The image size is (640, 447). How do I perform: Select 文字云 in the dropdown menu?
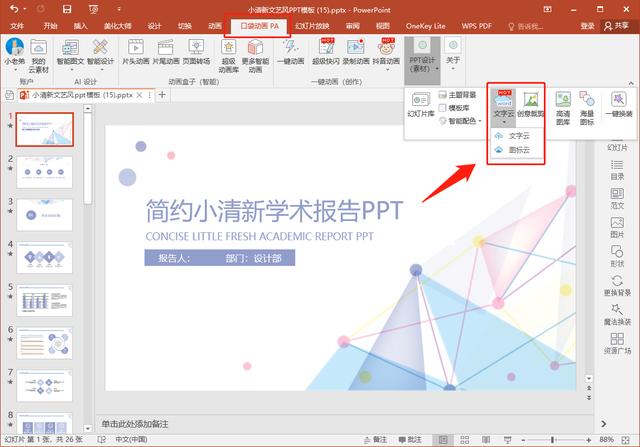point(518,136)
